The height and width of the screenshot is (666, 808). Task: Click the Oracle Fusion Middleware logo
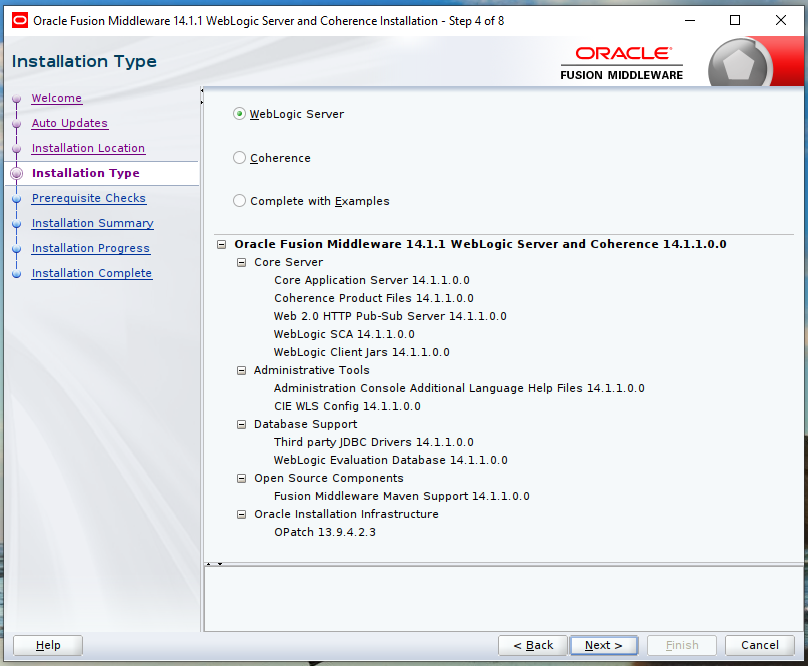click(x=621, y=63)
